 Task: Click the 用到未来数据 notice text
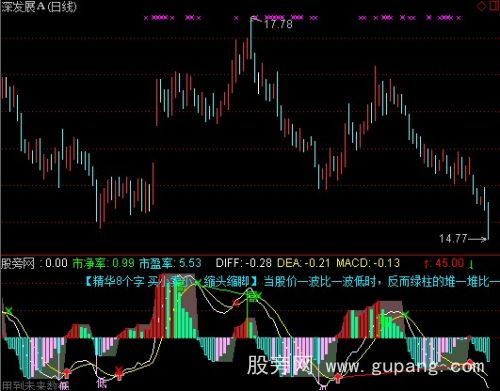[x=30, y=386]
